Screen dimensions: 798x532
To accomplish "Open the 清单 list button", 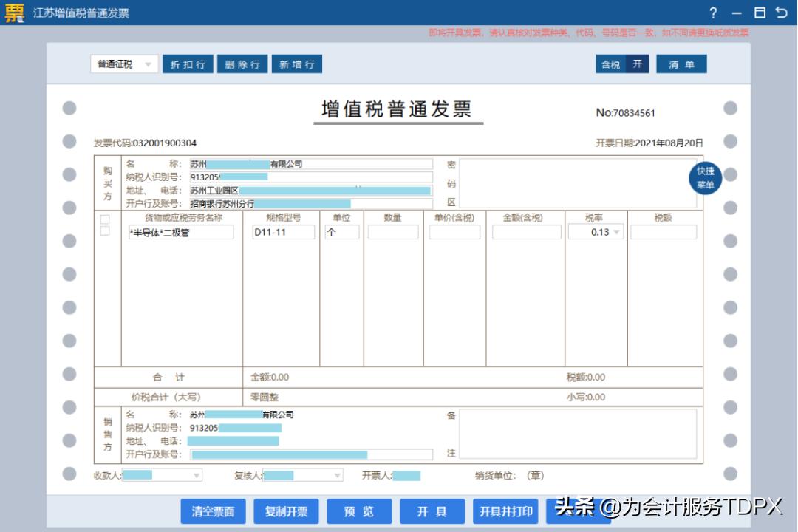I will 681,64.
